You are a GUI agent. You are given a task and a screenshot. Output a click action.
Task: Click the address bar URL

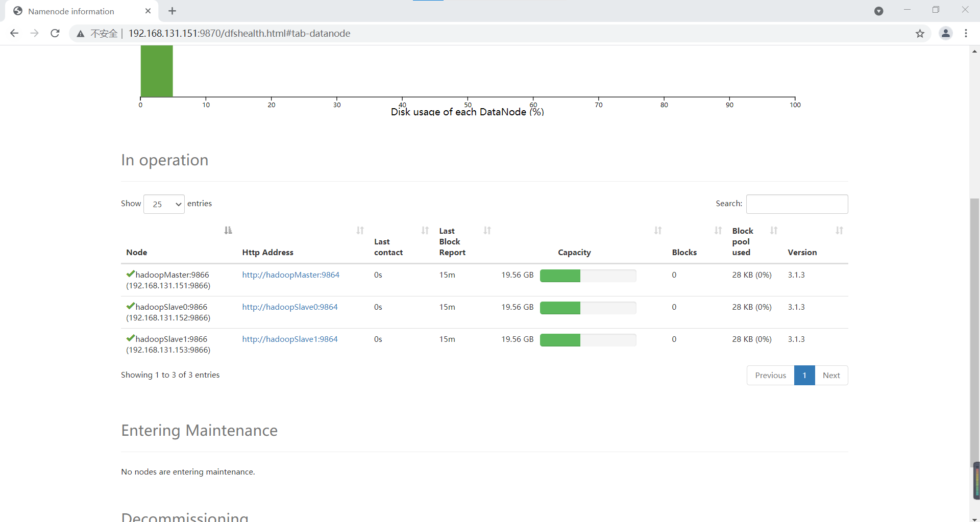click(x=239, y=33)
